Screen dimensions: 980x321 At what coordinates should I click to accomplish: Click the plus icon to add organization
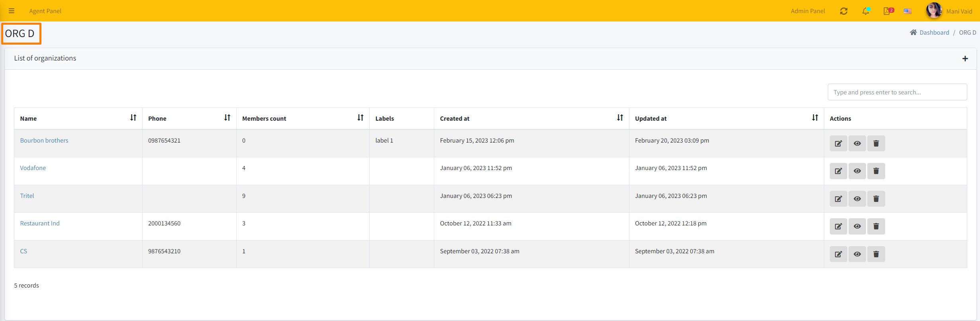point(965,59)
